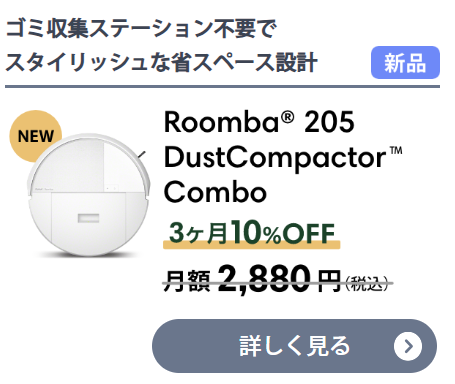Click the Roomba side brush
The image size is (455, 384).
pyautogui.click(x=141, y=155)
